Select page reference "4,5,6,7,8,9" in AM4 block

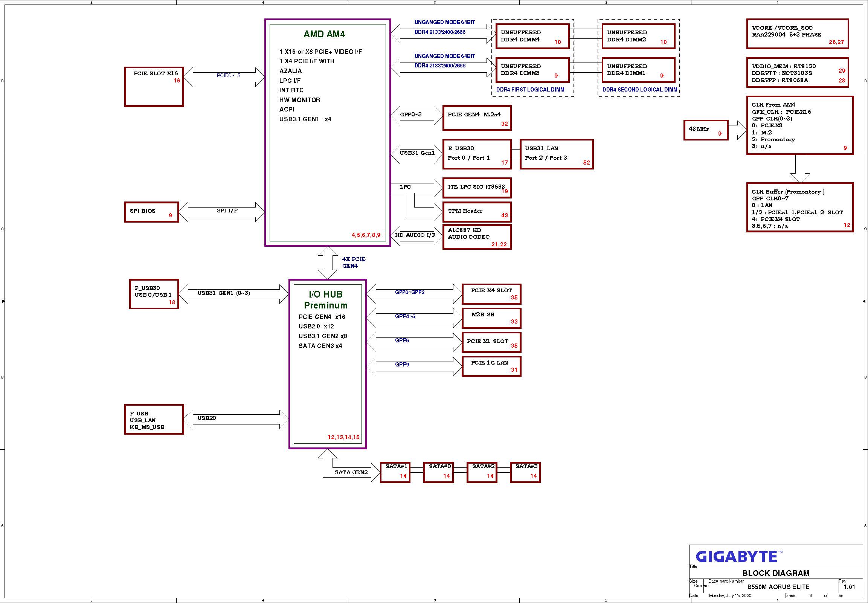coord(366,235)
